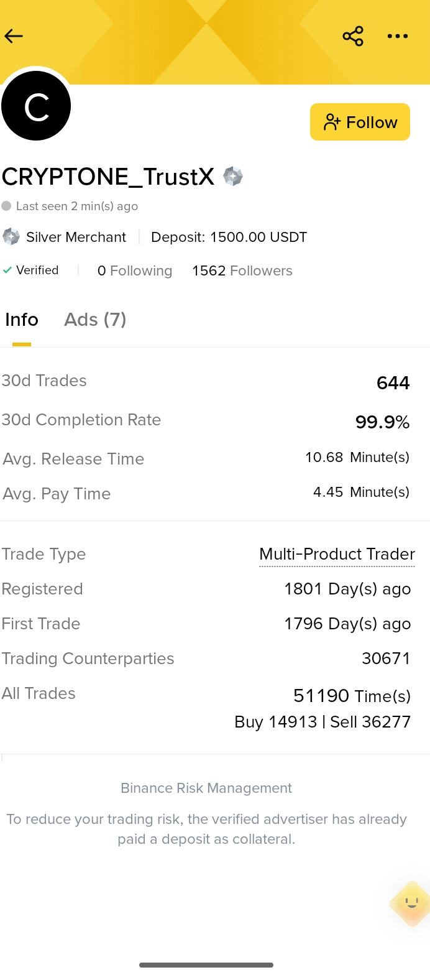Switch to the Ads (7) tab
The height and width of the screenshot is (980, 430).
coord(95,320)
